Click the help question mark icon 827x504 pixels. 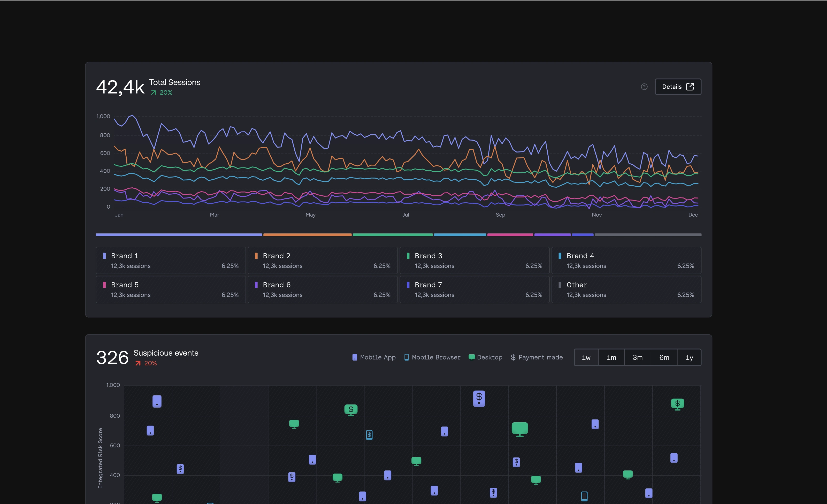(644, 87)
